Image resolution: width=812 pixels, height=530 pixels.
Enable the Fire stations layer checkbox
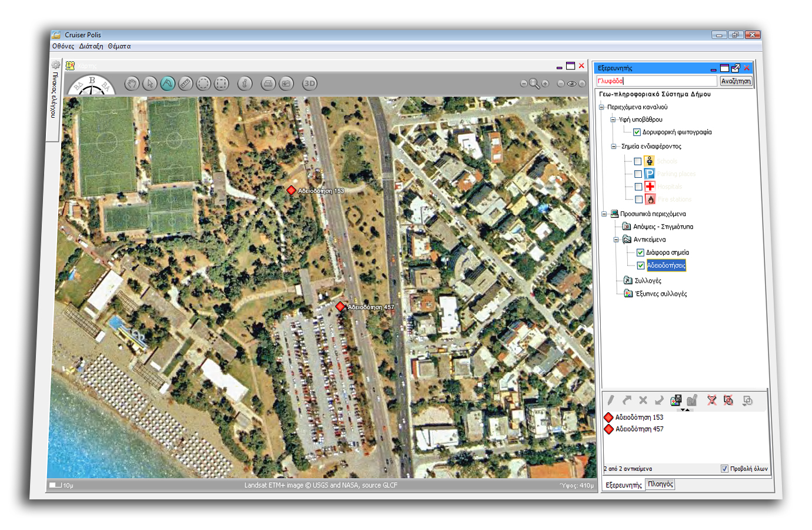639,200
